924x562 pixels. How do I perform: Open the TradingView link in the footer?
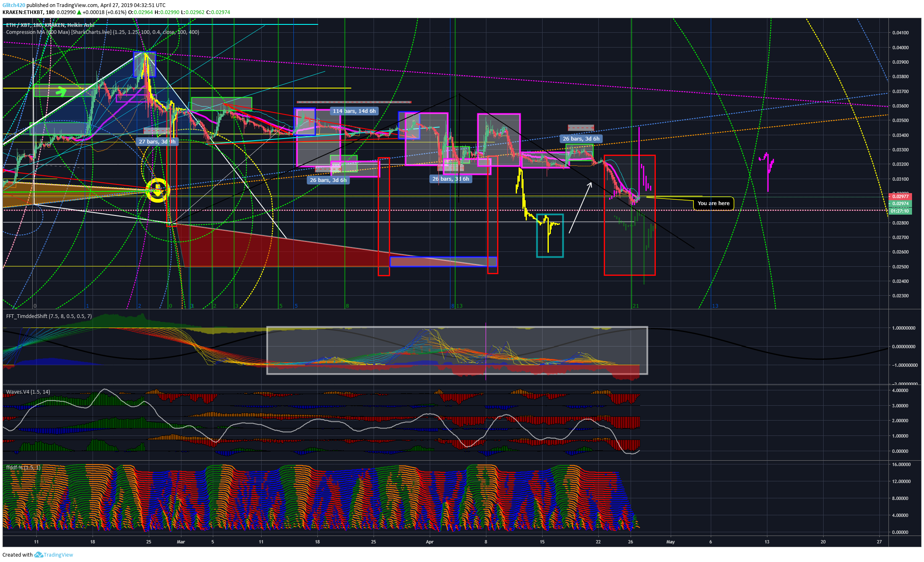58,555
